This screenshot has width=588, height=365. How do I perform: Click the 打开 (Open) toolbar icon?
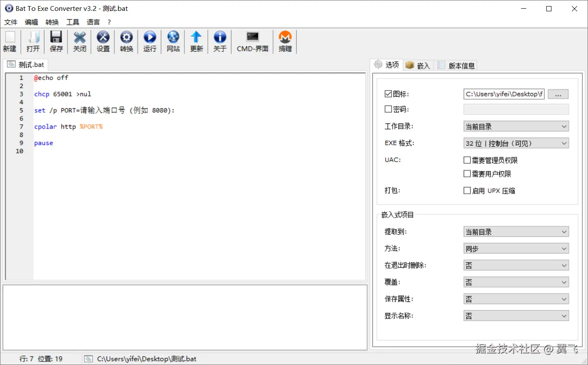click(33, 42)
